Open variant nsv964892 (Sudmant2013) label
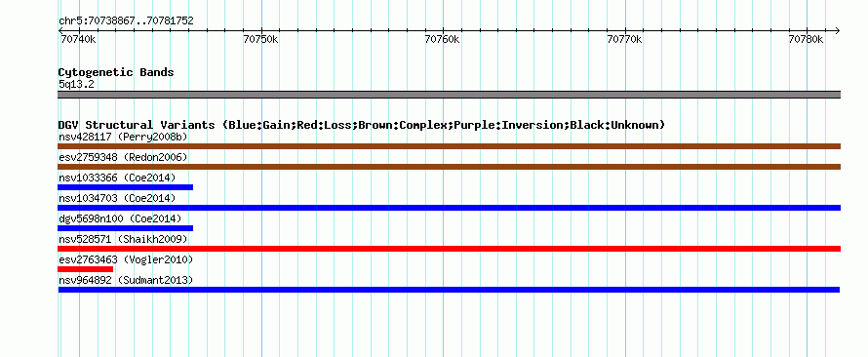 [126, 280]
